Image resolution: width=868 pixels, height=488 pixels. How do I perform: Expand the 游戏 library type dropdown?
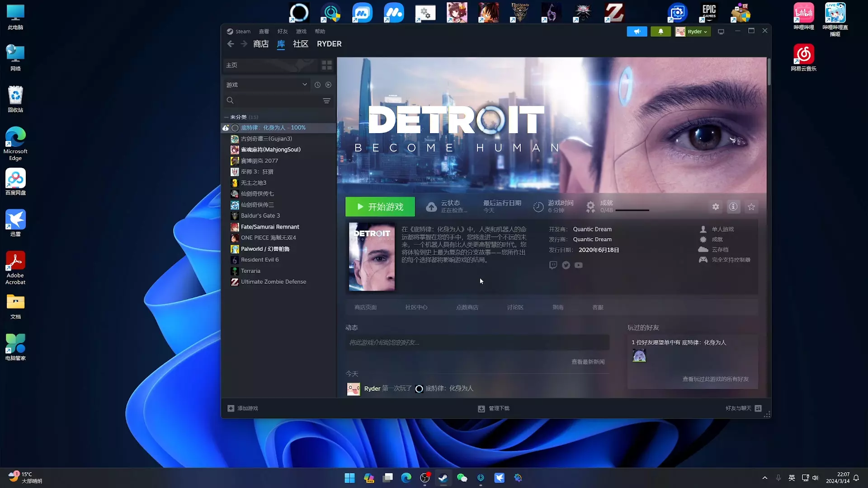point(305,84)
